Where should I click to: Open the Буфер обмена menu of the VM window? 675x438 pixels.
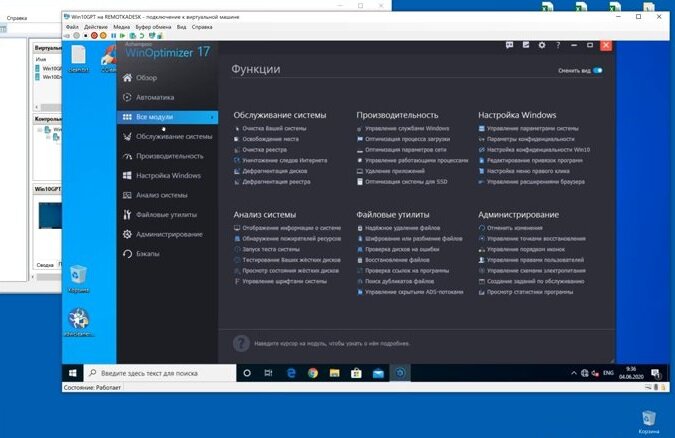tap(153, 27)
